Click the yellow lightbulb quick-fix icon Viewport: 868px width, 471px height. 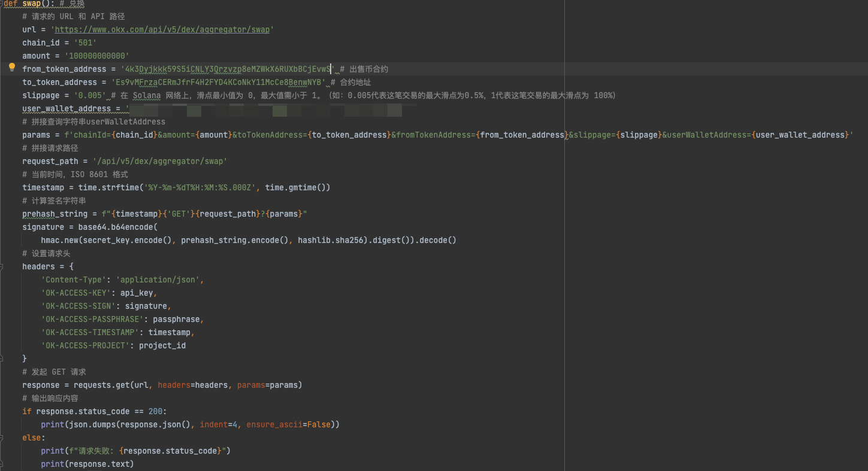point(11,67)
